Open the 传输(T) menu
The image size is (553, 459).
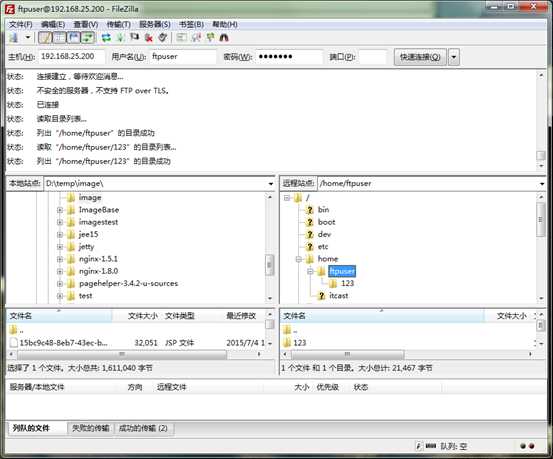coord(119,24)
